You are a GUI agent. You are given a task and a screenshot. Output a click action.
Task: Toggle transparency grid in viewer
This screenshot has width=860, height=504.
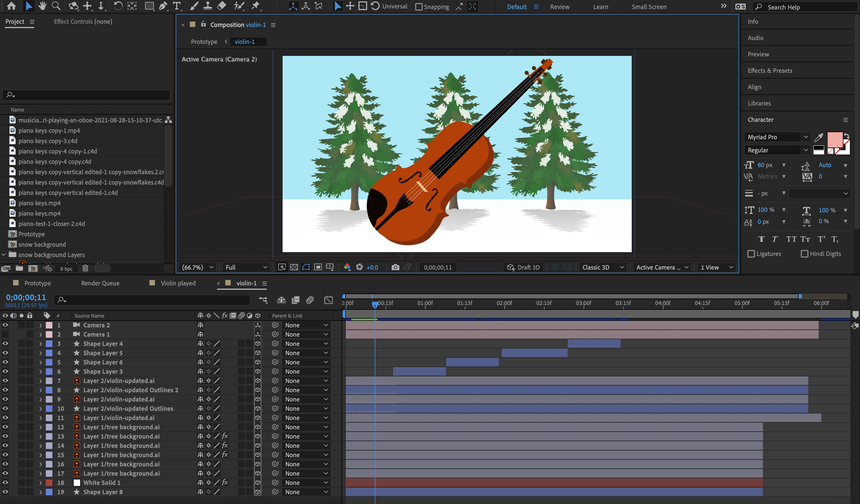pyautogui.click(x=294, y=267)
